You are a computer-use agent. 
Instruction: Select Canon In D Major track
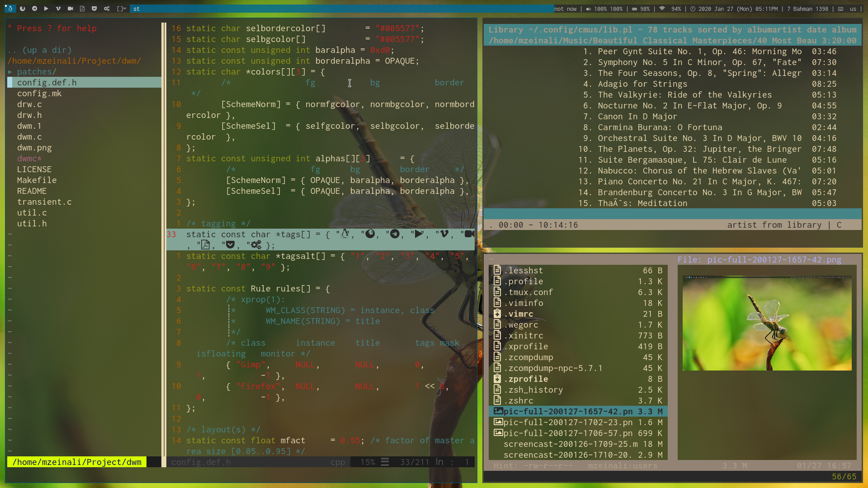(x=637, y=117)
